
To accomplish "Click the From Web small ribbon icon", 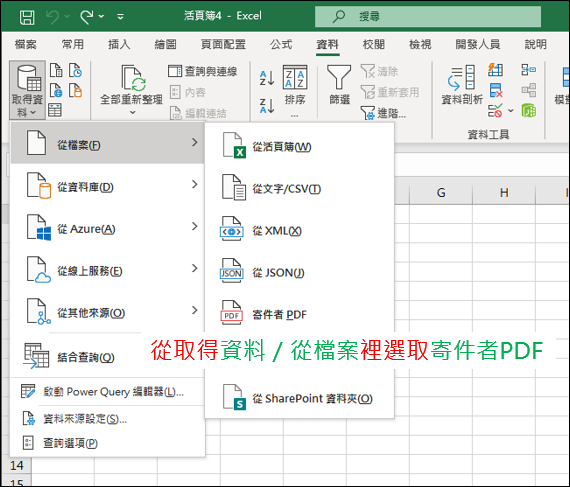I will tap(56, 90).
